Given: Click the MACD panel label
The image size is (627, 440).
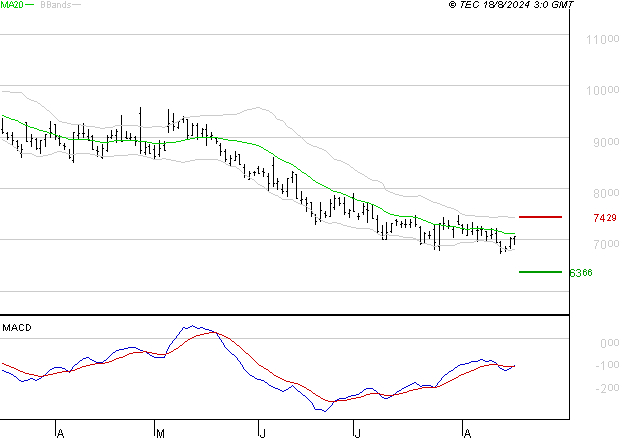Looking at the screenshot, I should [x=17, y=328].
